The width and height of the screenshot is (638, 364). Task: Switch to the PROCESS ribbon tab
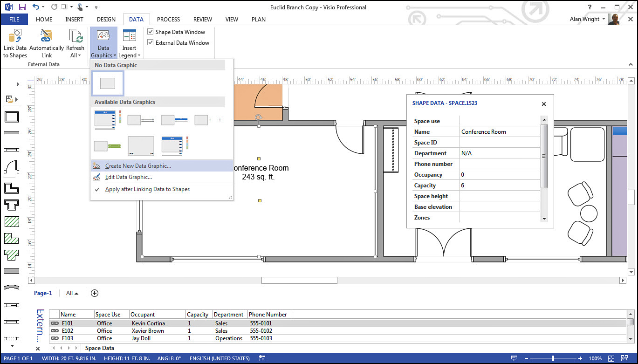click(x=168, y=20)
